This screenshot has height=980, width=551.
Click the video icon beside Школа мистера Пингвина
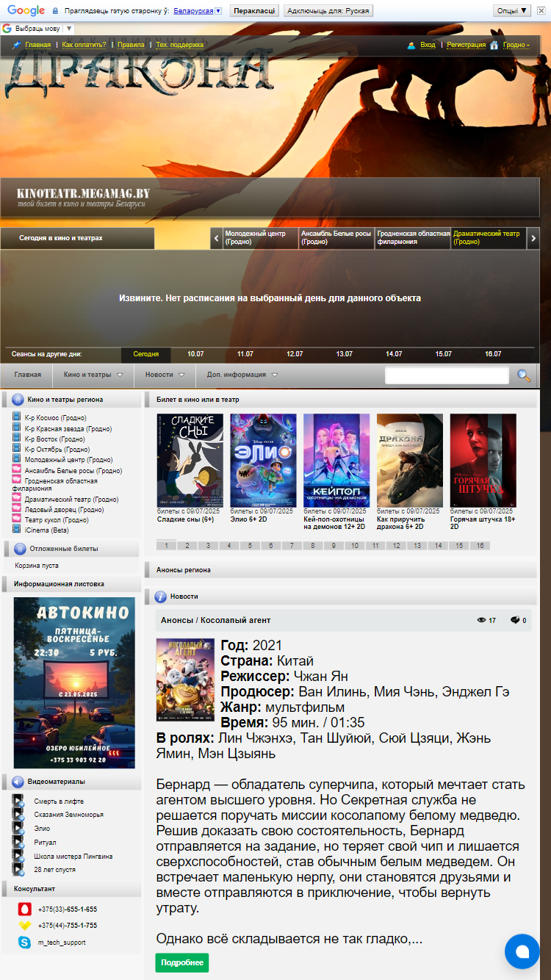coord(18,856)
